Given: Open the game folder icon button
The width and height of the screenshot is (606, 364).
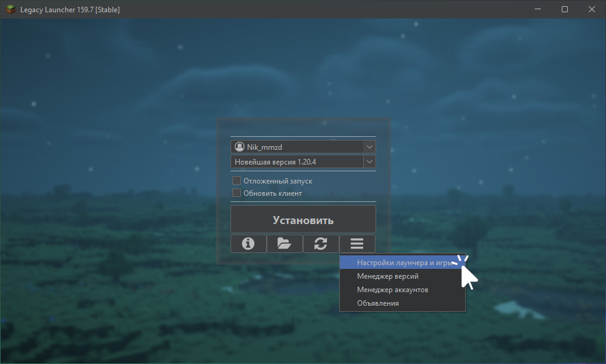Looking at the screenshot, I should click(285, 244).
